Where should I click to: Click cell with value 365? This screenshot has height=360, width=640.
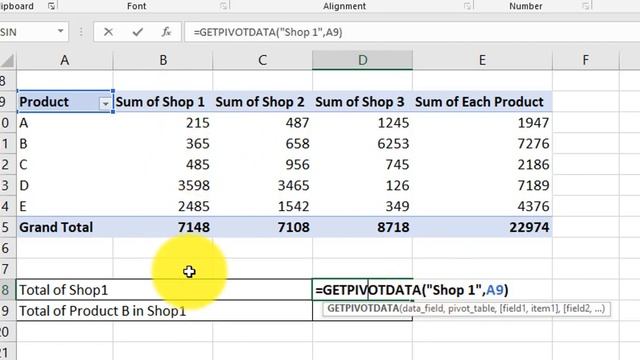(x=163, y=144)
